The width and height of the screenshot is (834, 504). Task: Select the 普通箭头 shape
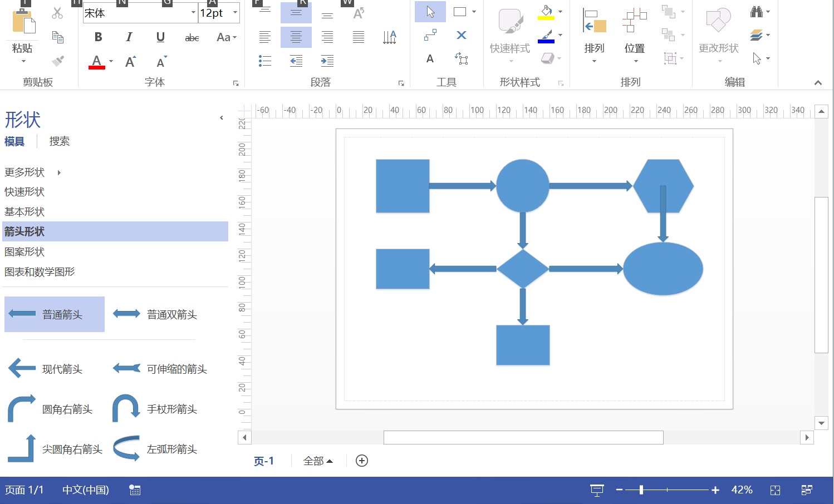(x=55, y=314)
